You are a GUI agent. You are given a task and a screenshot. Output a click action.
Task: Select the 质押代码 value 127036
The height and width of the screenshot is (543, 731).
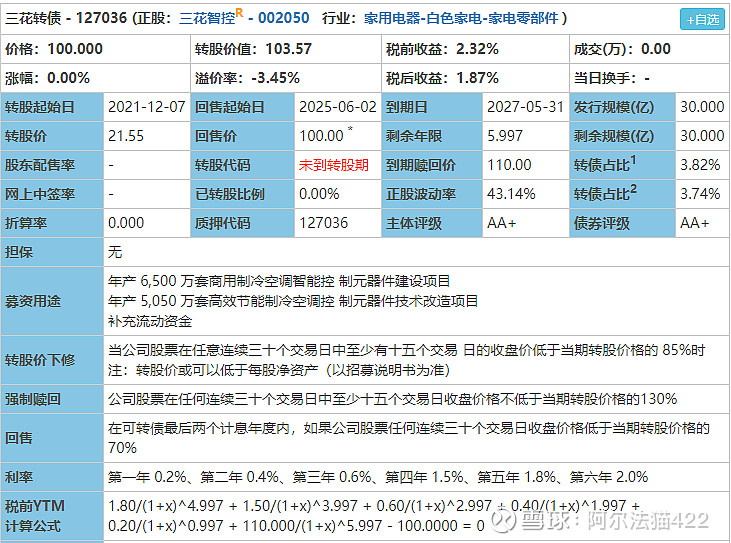tap(324, 223)
